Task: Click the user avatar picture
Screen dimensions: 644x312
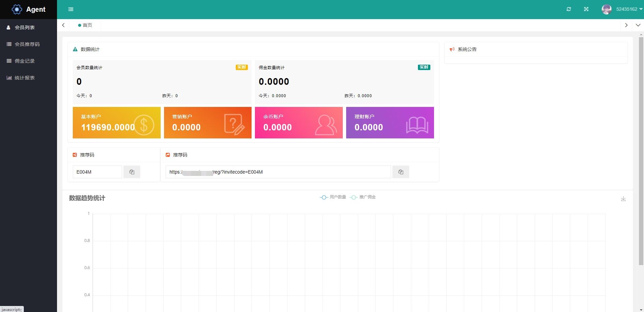Action: 606,9
